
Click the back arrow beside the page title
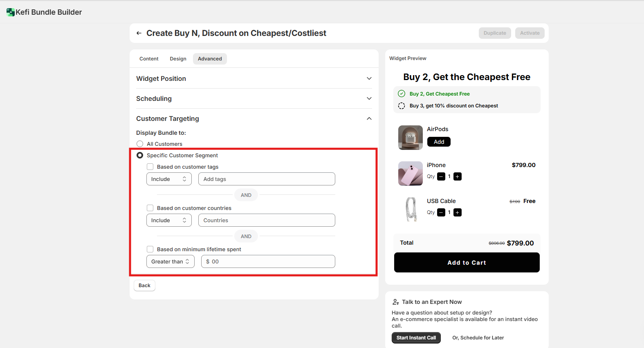point(139,33)
